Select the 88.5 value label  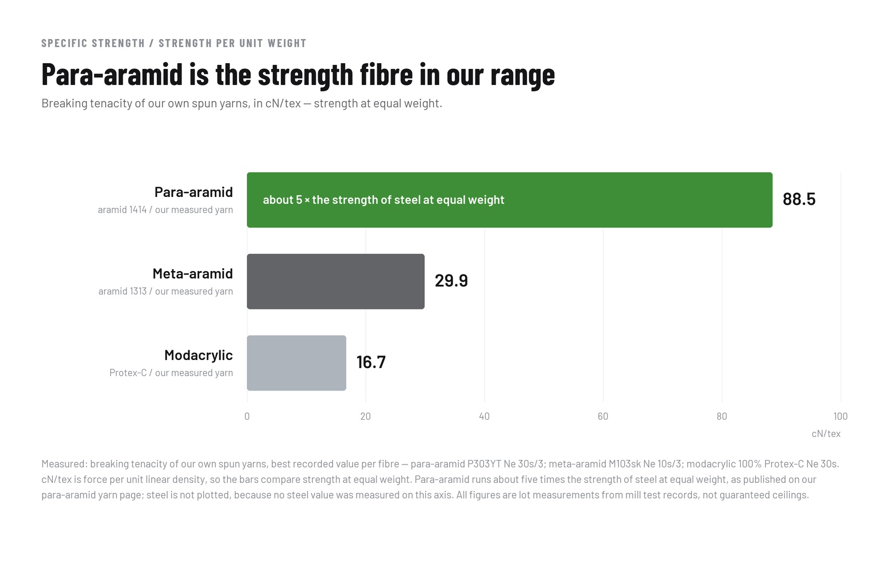tap(799, 199)
